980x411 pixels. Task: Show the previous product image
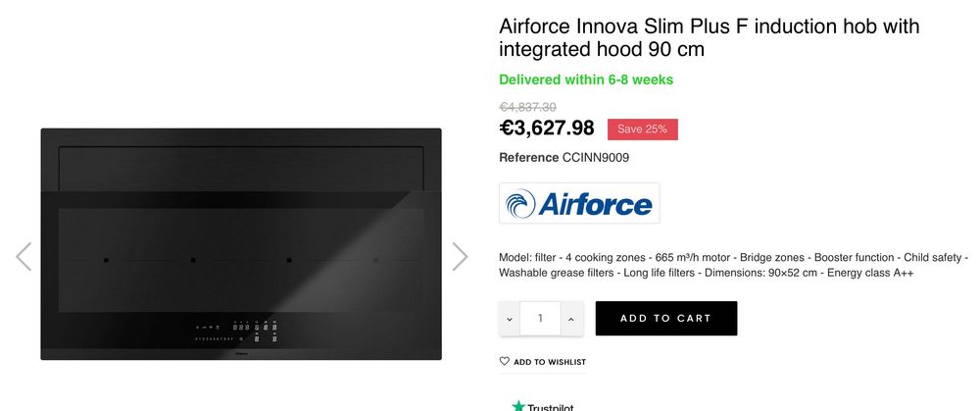[x=24, y=256]
